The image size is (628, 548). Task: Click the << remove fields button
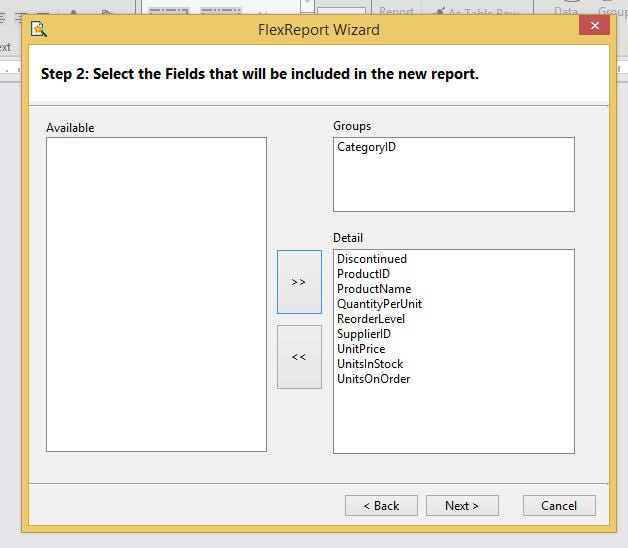click(x=299, y=357)
